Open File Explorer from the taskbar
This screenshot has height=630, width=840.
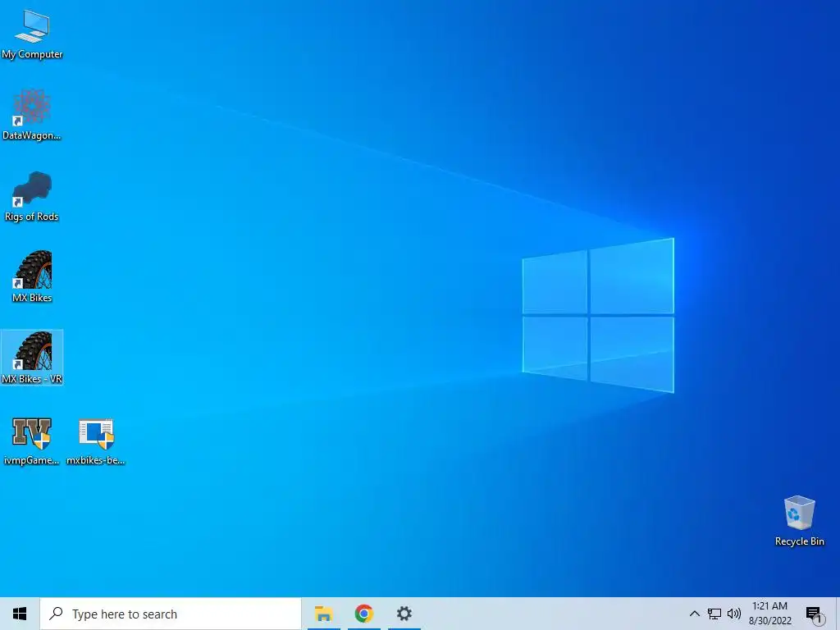323,614
